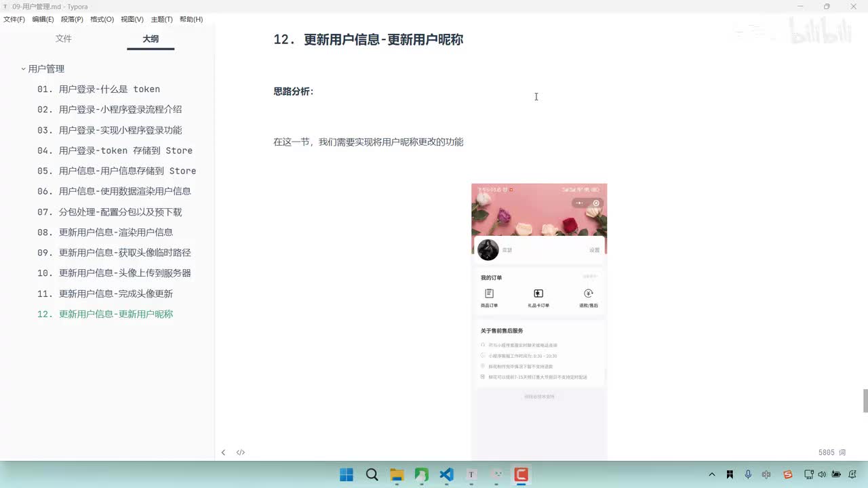Viewport: 868px width, 488px height.
Task: Collapse the 用户管理 outline node
Action: 23,69
